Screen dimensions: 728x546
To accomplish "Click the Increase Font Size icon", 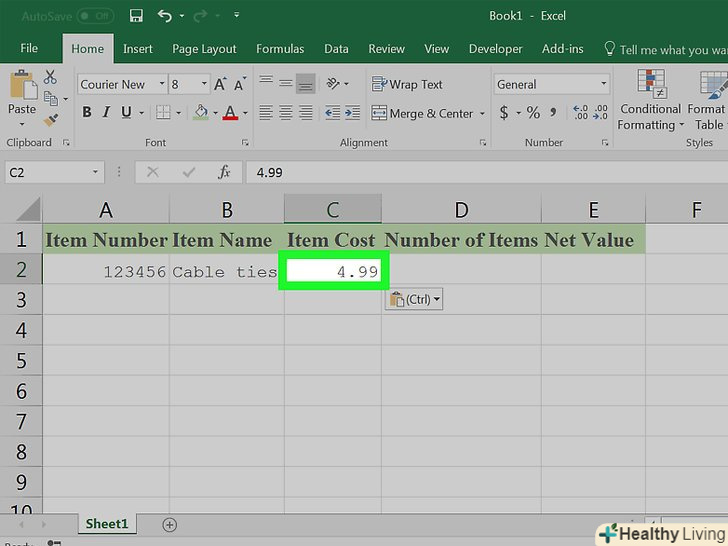I will click(219, 85).
